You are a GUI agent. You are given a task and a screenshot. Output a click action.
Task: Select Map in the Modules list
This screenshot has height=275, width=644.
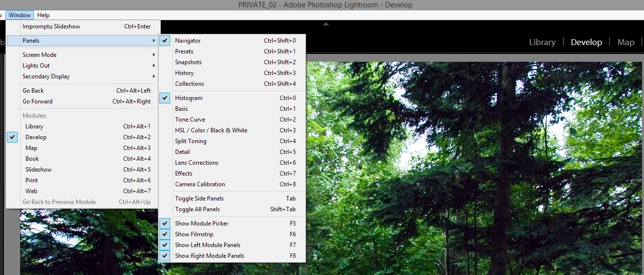tap(82, 148)
